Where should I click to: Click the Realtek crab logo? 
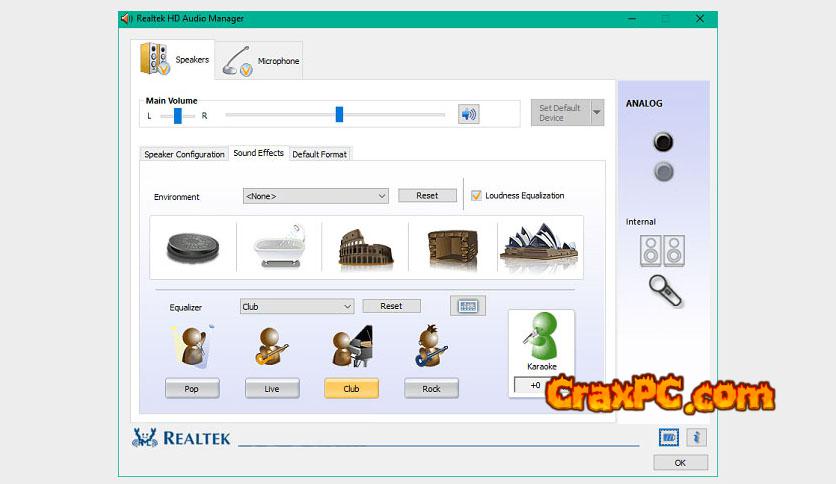pos(144,438)
